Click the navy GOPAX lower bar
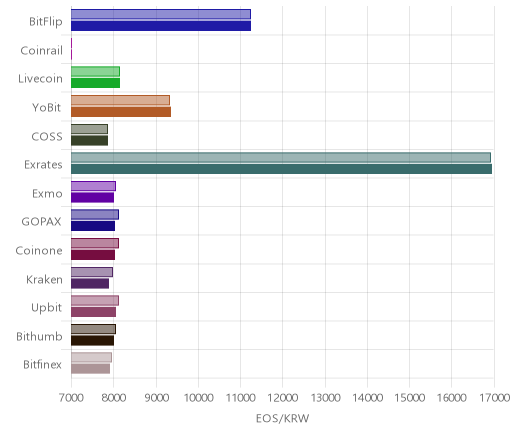 point(93,226)
